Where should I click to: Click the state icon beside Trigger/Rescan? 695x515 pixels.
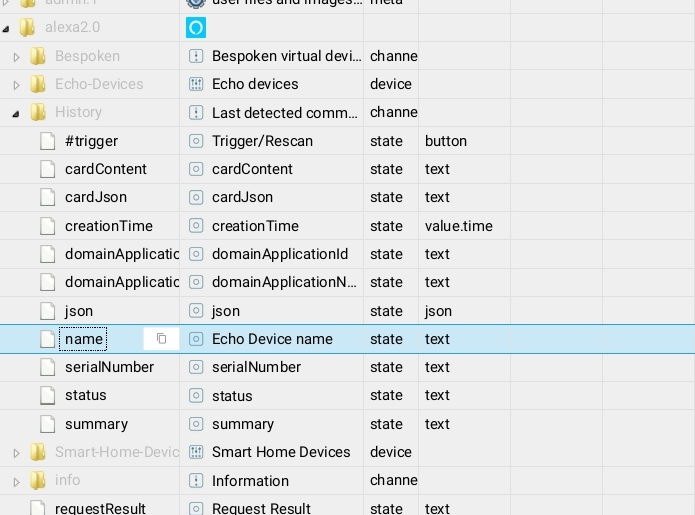[x=196, y=141]
